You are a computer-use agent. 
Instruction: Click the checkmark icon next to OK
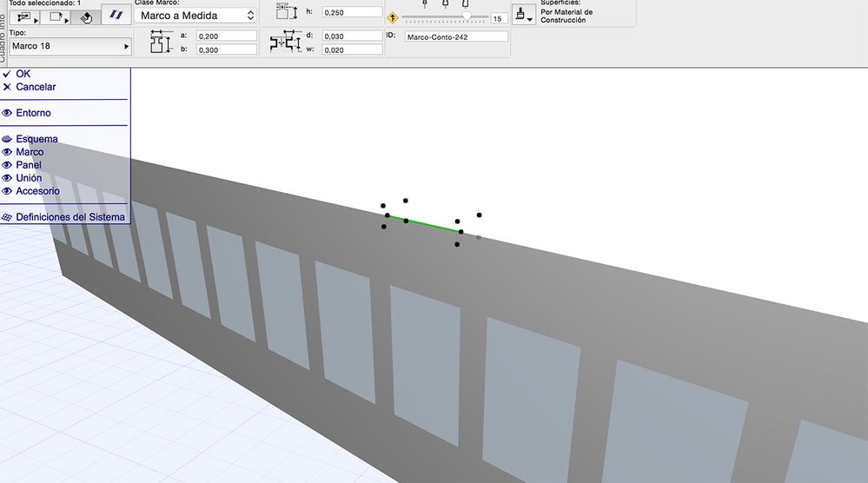pos(7,74)
